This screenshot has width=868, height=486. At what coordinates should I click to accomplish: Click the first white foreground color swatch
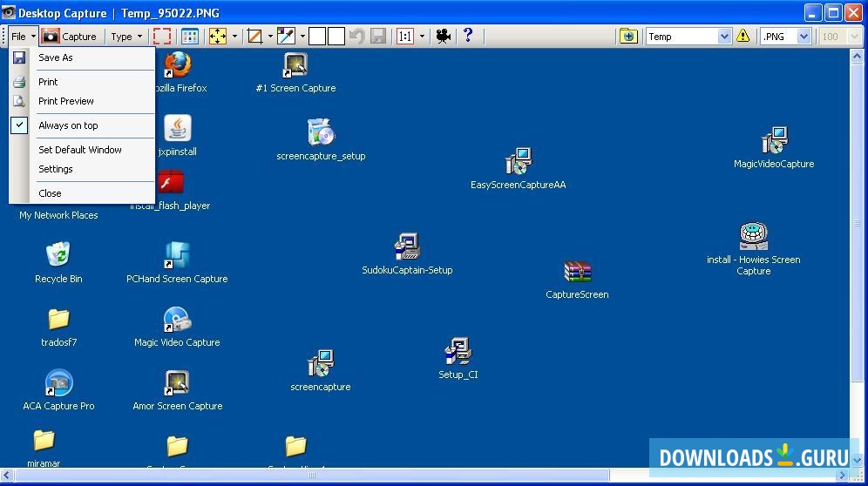[316, 37]
